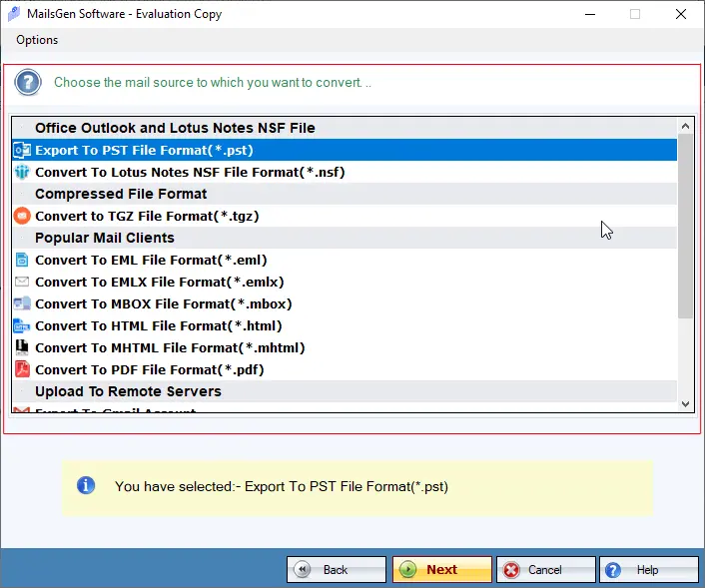Select Export To PST File Format(*.pst)
This screenshot has height=588, width=705.
pyautogui.click(x=345, y=150)
